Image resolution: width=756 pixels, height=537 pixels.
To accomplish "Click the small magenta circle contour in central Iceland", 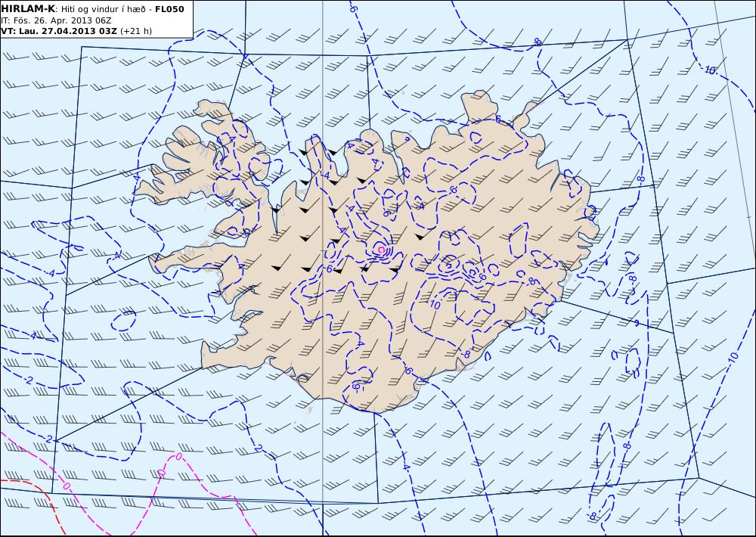I will pyautogui.click(x=381, y=250).
